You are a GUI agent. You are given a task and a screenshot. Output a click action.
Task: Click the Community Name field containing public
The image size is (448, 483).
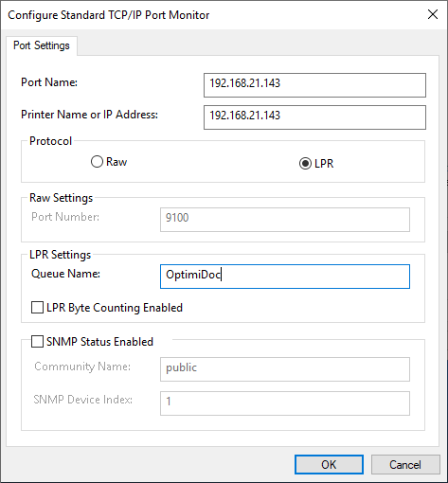click(x=285, y=369)
